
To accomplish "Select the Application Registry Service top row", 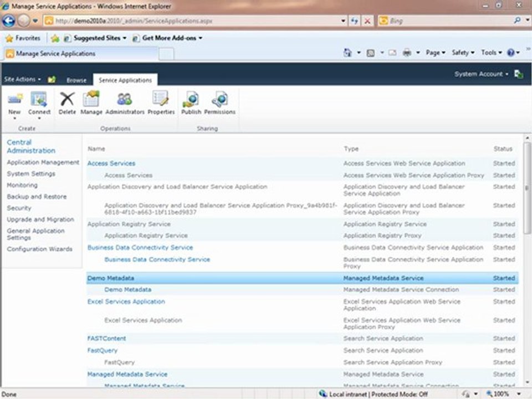I will click(x=303, y=224).
